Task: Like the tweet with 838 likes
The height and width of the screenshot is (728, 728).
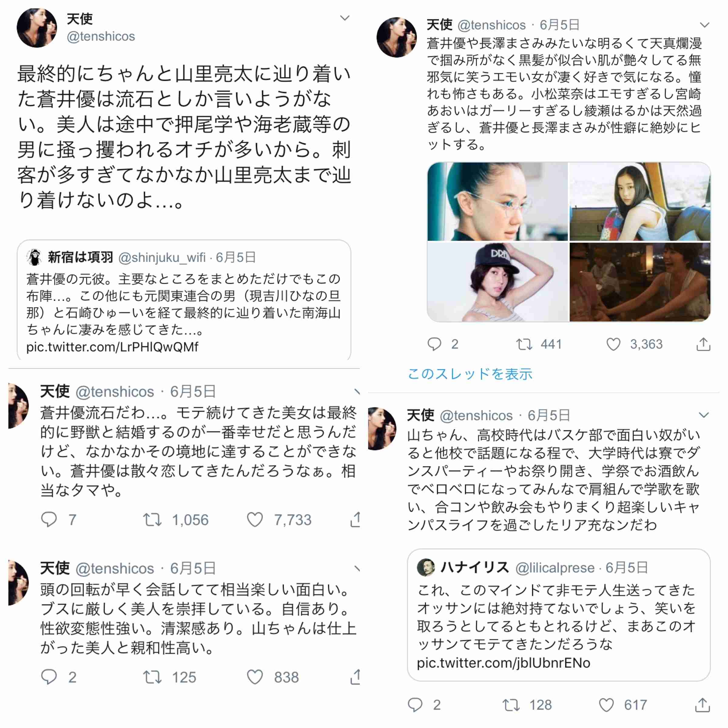Action: pos(255,677)
